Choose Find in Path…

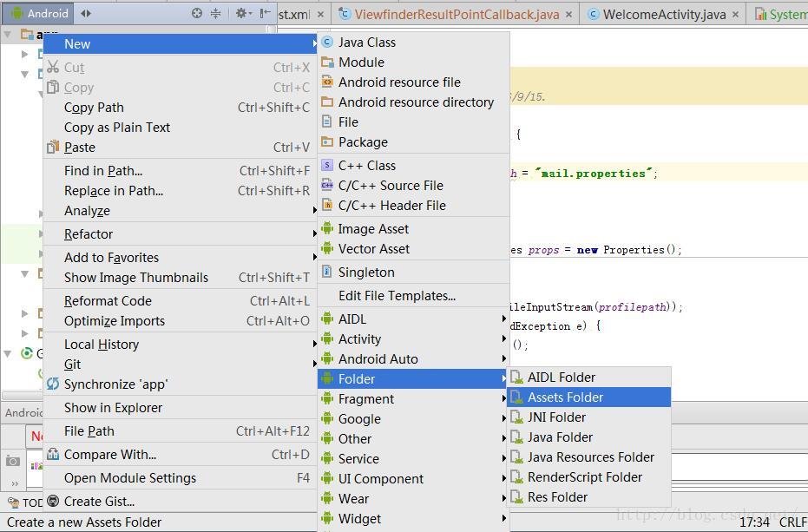tap(180, 171)
